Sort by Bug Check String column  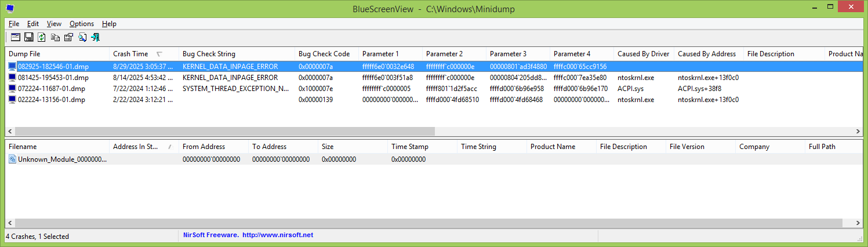coord(237,54)
